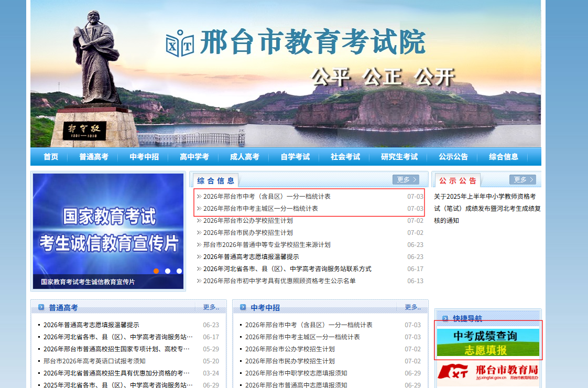Select the last white carousel dot
Screen dimensions: 588x388
click(179, 271)
